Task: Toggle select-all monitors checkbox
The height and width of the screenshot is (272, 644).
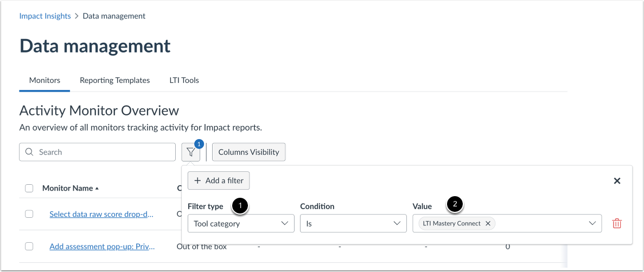Action: [29, 189]
